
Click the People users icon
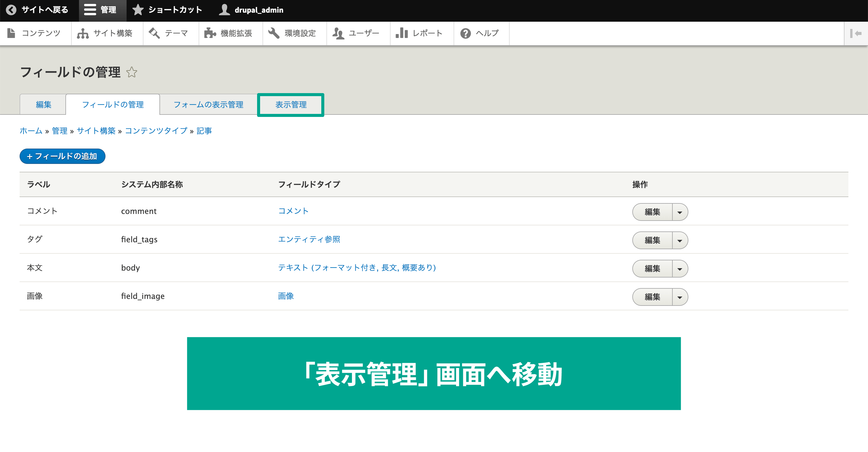pos(338,33)
